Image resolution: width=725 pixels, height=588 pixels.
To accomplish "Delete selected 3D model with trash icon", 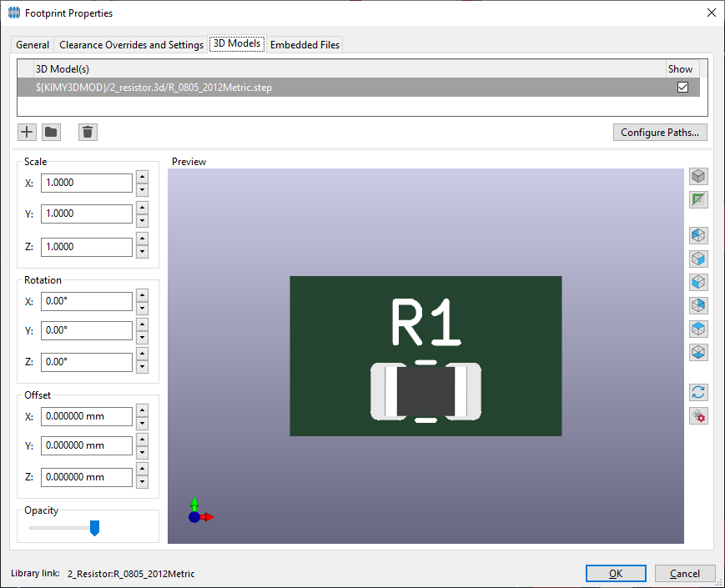I will coord(88,132).
